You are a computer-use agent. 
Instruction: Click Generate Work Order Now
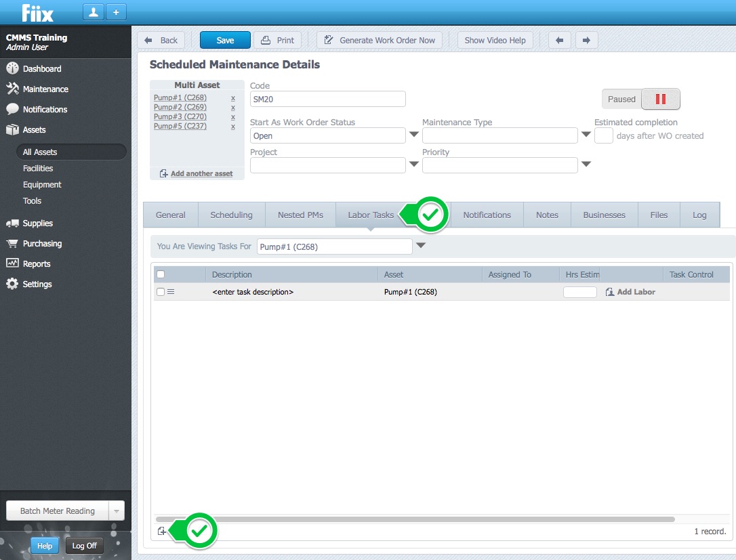(380, 41)
